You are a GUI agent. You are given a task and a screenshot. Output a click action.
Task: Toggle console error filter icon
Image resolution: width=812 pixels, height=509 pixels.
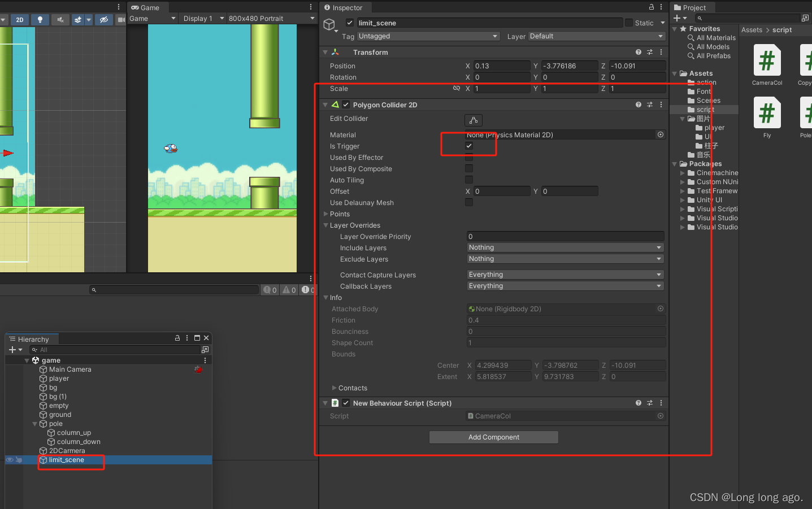coord(308,290)
